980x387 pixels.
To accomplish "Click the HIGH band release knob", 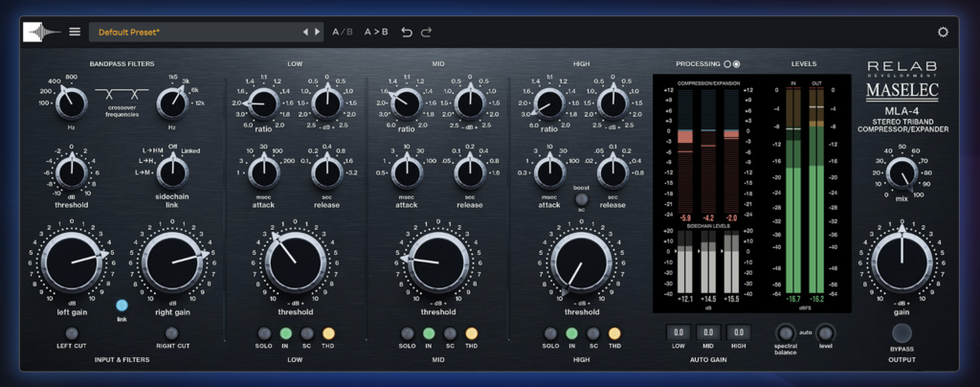I will (613, 172).
